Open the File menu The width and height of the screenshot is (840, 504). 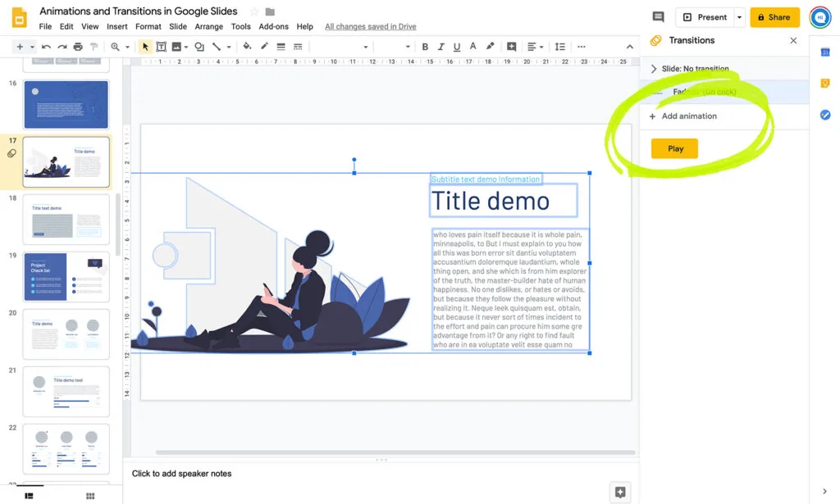(46, 26)
